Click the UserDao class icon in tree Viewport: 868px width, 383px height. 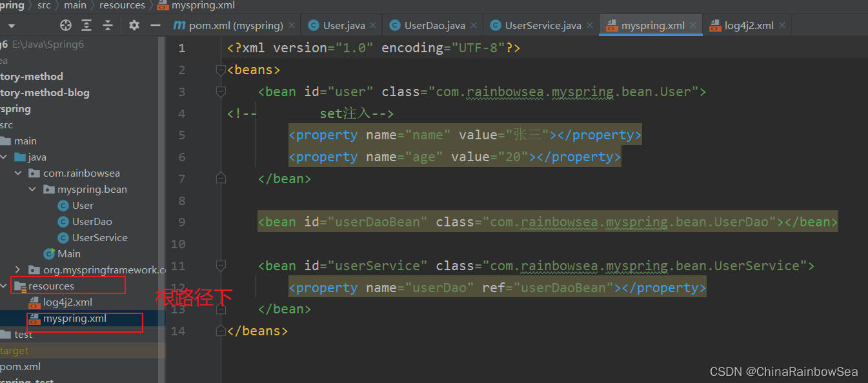click(63, 221)
